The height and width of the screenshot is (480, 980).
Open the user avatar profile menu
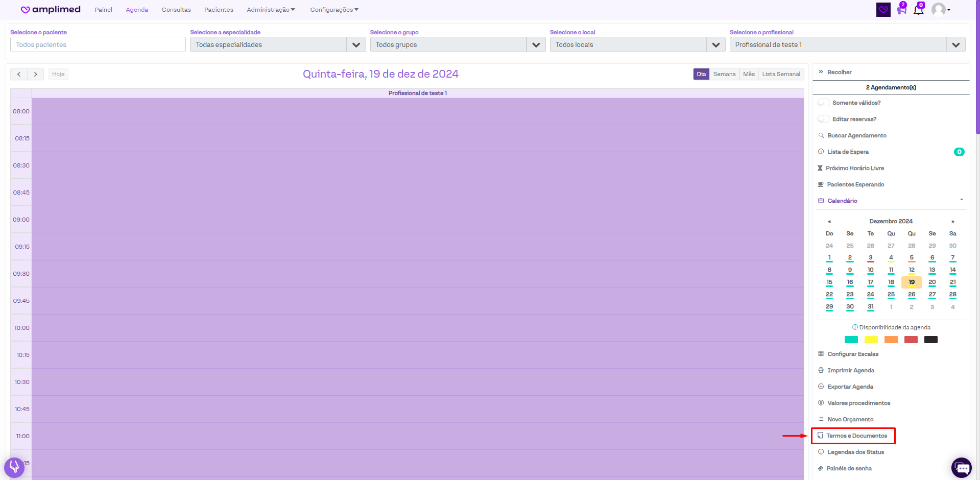click(x=940, y=10)
